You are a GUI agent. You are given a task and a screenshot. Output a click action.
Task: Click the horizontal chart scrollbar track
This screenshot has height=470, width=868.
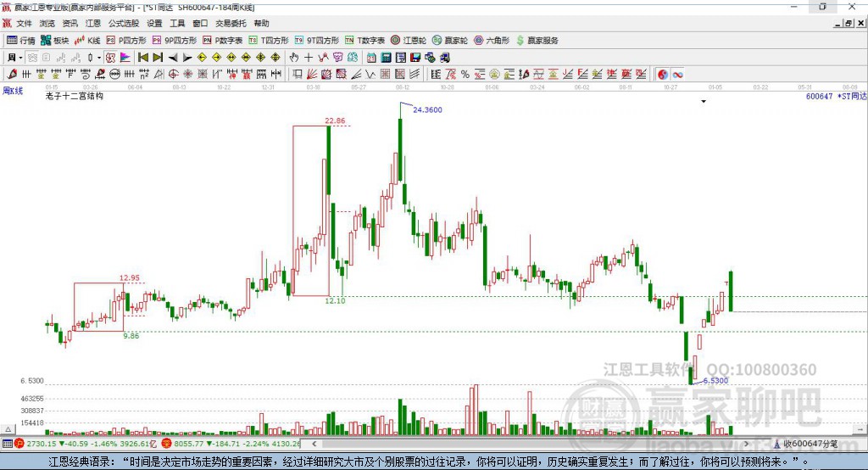[x=531, y=444]
